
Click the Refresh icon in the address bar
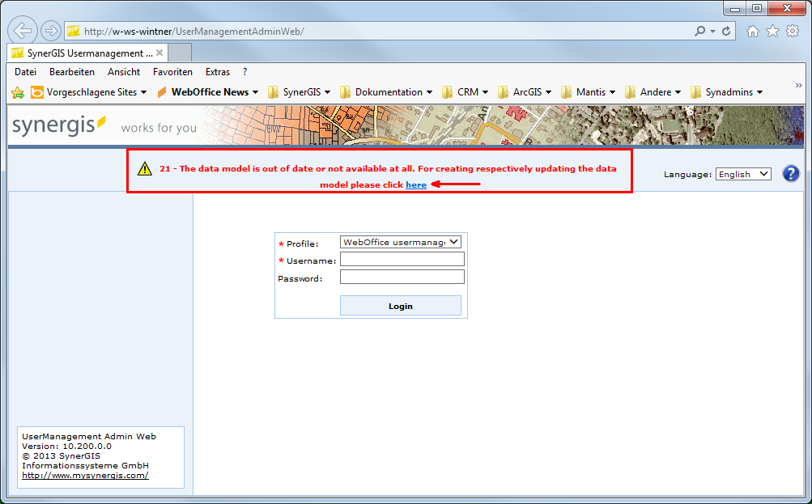[x=727, y=29]
